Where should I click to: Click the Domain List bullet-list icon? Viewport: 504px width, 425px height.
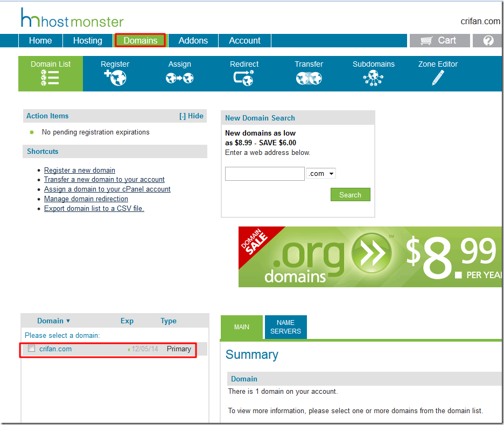pos(50,78)
